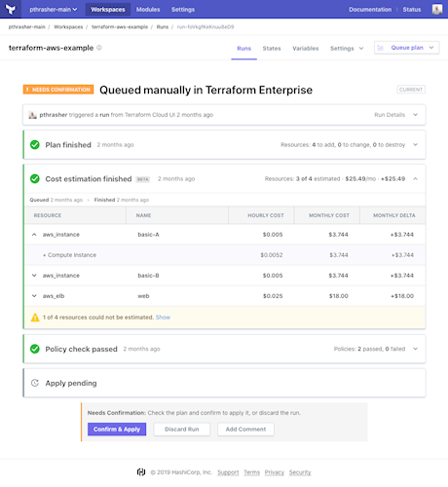The width and height of the screenshot is (448, 487).
Task: Click the run ID in breadcrumb
Action: [205, 27]
